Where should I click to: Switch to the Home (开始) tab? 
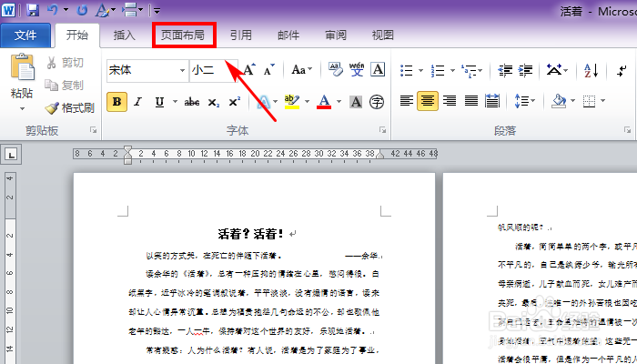(77, 35)
